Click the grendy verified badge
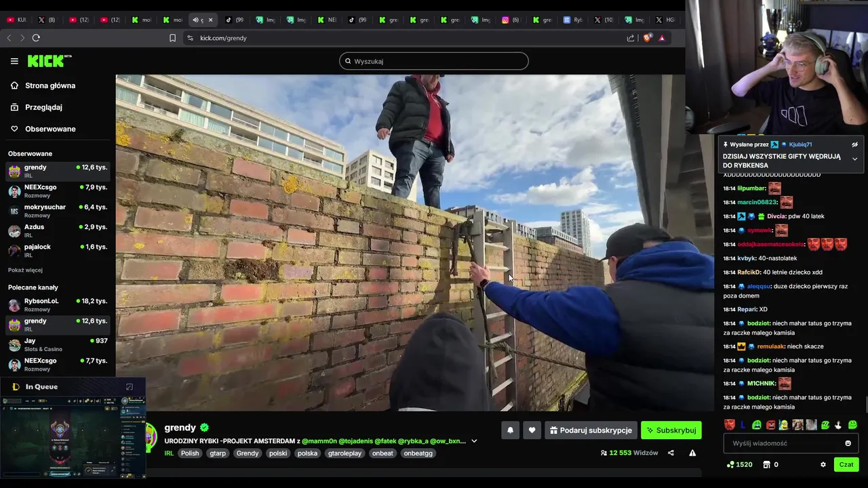 tap(204, 428)
